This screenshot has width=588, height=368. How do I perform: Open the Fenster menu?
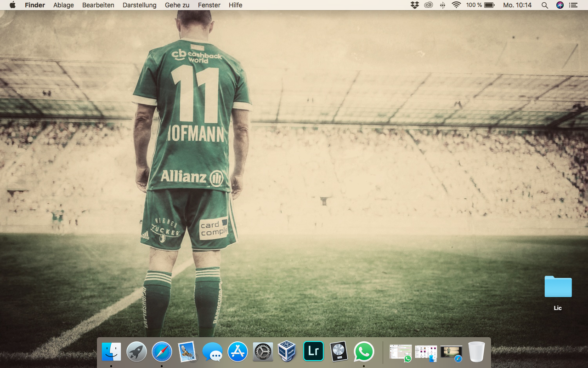pos(209,5)
